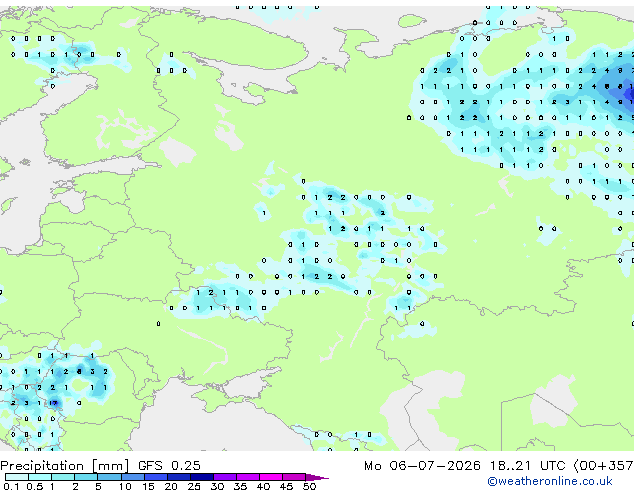This screenshot has width=634, height=490.
Task: Pick the 15–20 mm legend swatch
Action: pyautogui.click(x=156, y=477)
